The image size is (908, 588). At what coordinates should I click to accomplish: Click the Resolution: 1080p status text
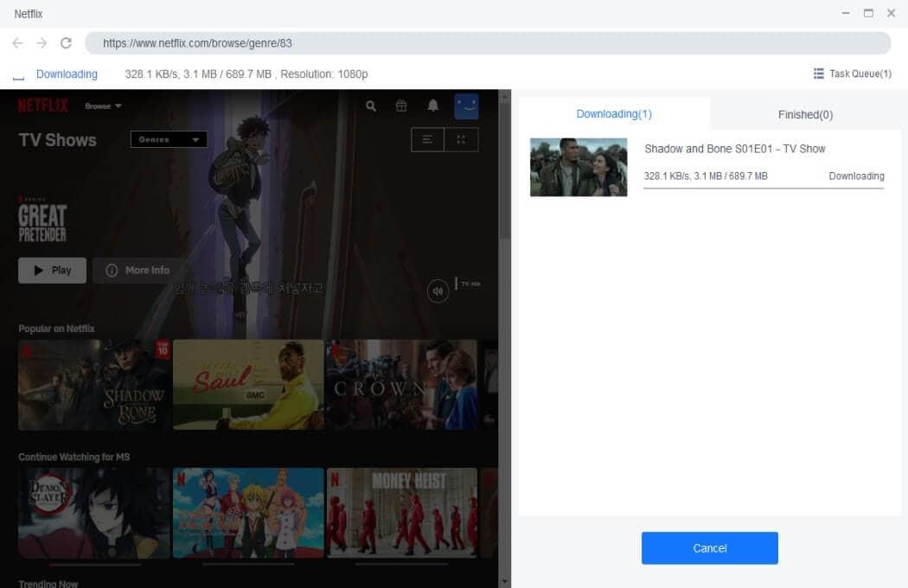324,74
